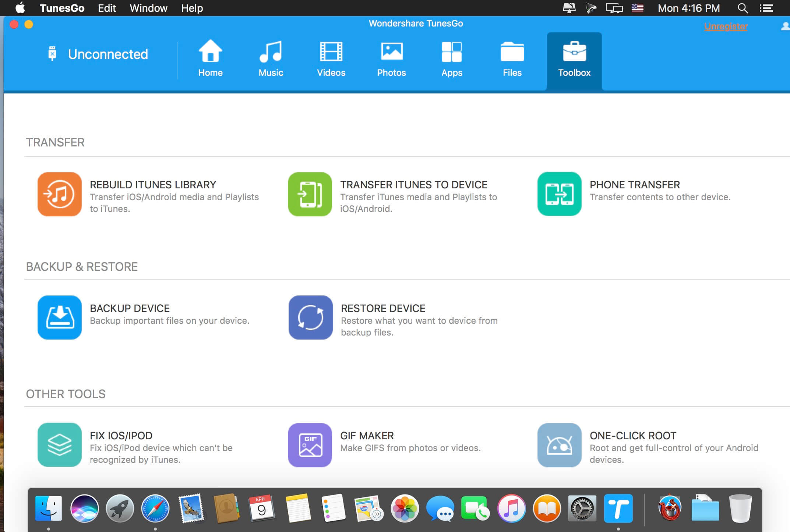
Task: Open the TunesGo application menu
Action: pos(62,8)
